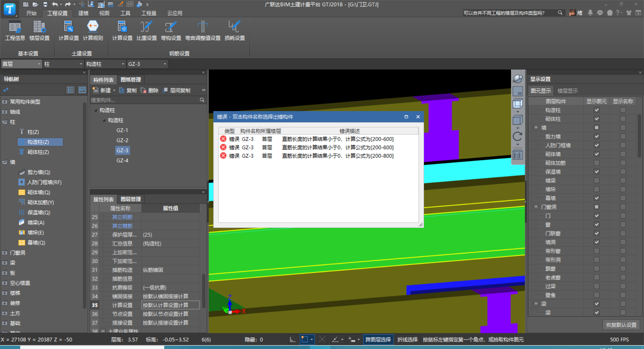The image size is (644, 349).
Task: Click the notification bell icon
Action: tap(590, 13)
